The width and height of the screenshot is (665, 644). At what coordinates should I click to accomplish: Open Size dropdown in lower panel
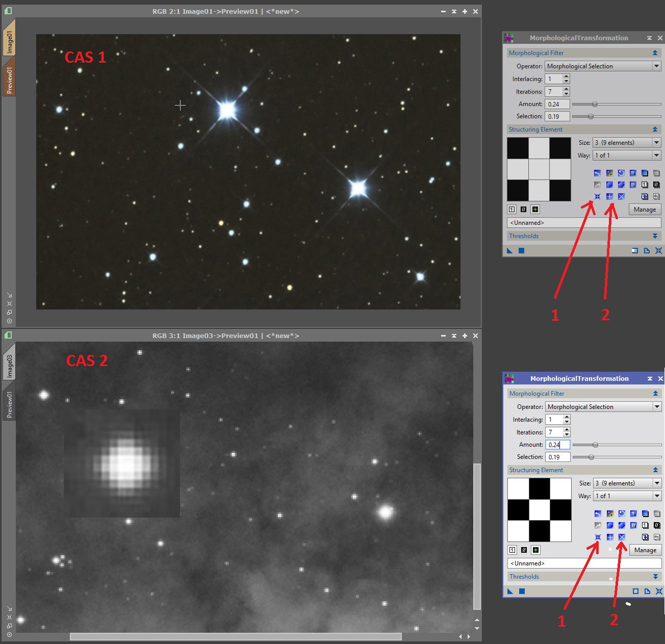pyautogui.click(x=627, y=483)
